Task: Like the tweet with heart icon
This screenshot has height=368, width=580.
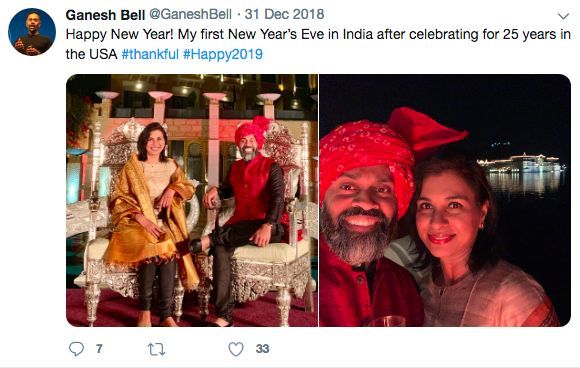Action: [x=236, y=349]
